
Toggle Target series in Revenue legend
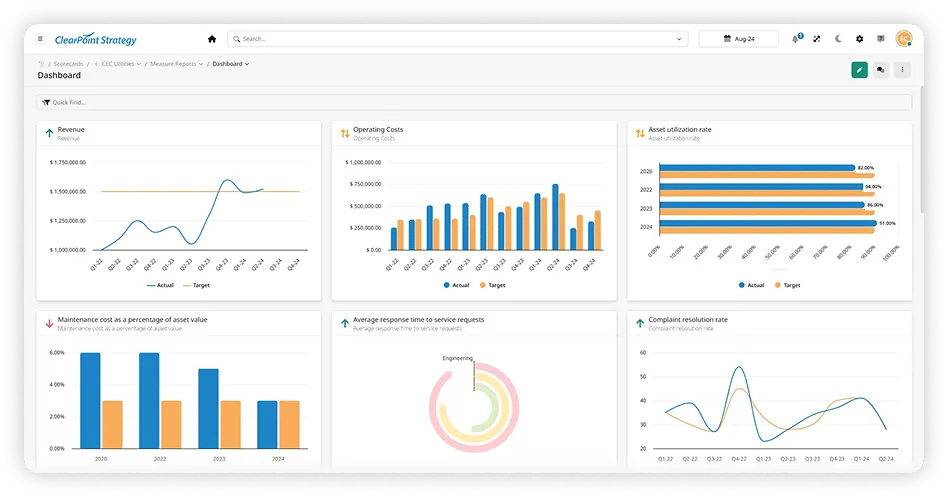coord(196,285)
